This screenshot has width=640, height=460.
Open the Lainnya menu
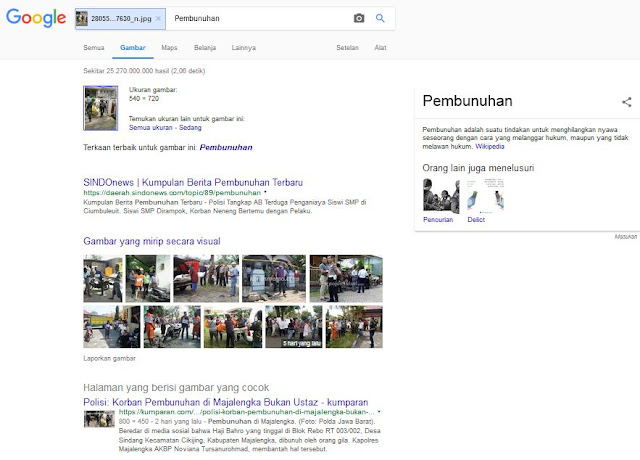(244, 48)
